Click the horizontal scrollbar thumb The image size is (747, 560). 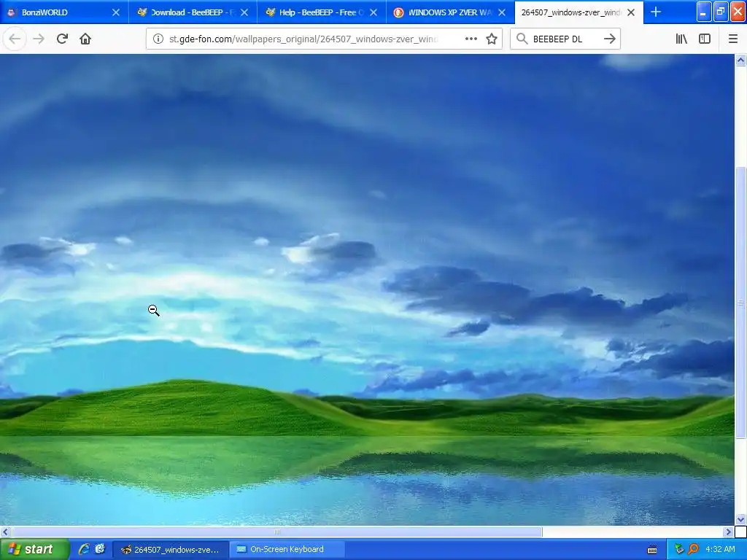point(276,532)
